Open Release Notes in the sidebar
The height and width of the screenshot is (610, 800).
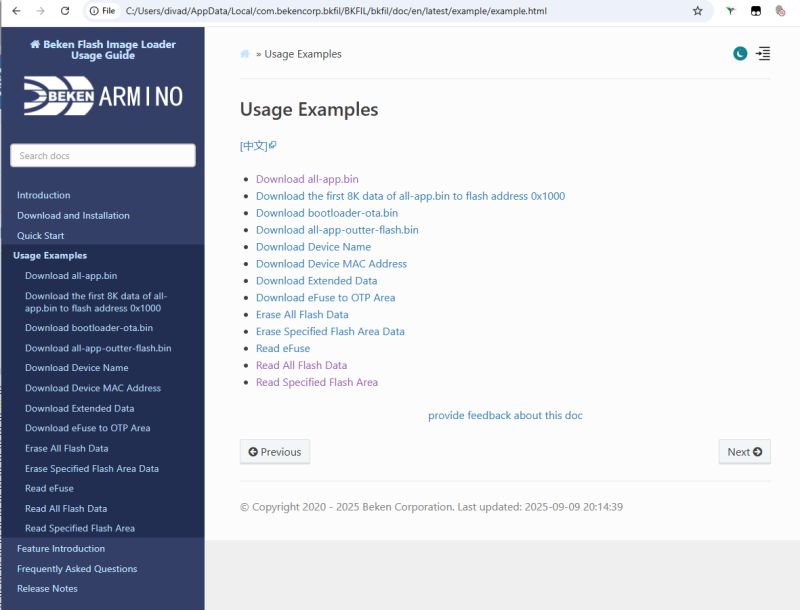pos(47,589)
